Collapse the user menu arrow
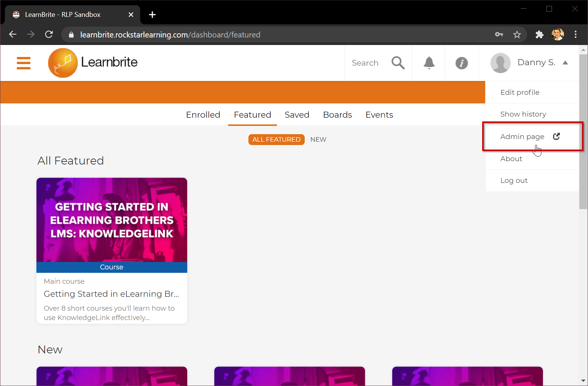588x386 pixels. (565, 63)
